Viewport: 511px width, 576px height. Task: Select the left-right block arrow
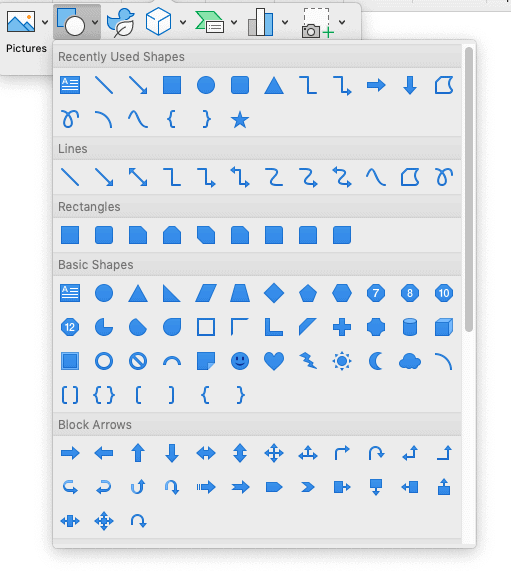coord(206,453)
